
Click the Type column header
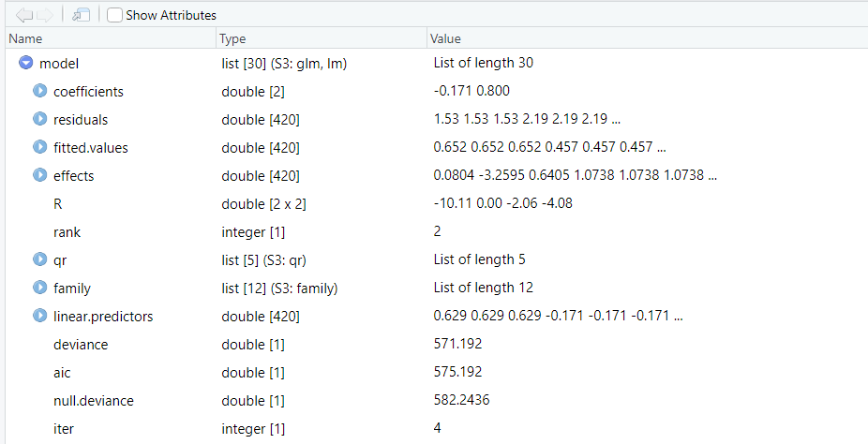[x=232, y=39]
